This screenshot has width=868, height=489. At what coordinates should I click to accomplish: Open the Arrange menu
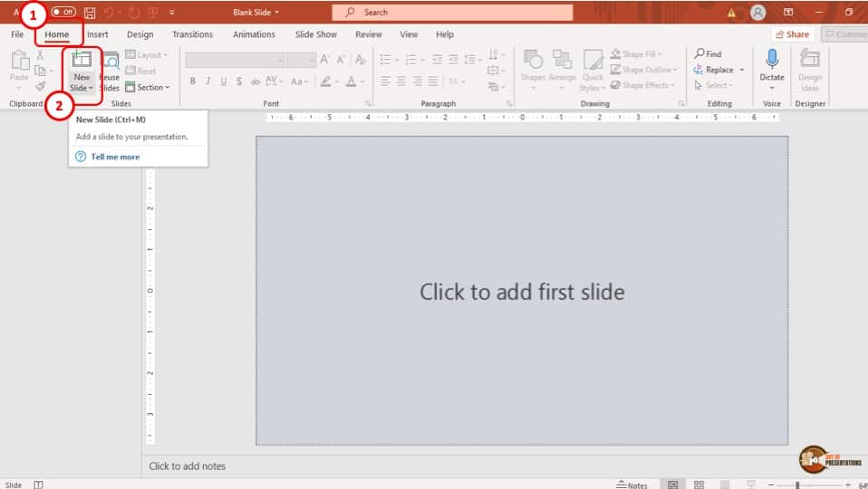click(x=563, y=70)
